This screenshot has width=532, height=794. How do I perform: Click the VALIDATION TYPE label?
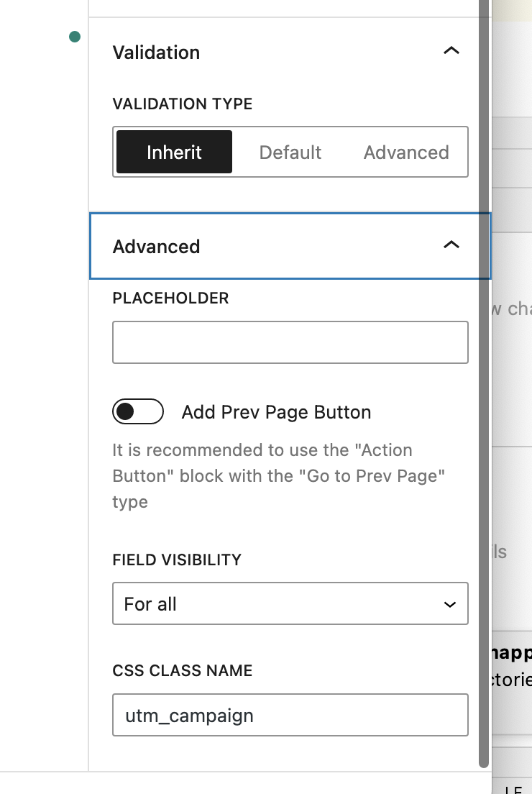pos(183,104)
